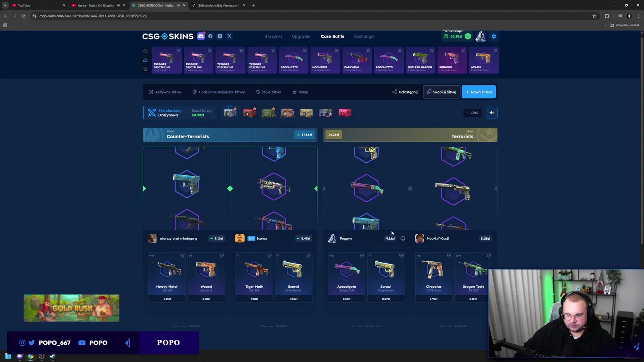The height and width of the screenshot is (362, 644).
Task: Open a new browser tab
Action: coord(253,5)
